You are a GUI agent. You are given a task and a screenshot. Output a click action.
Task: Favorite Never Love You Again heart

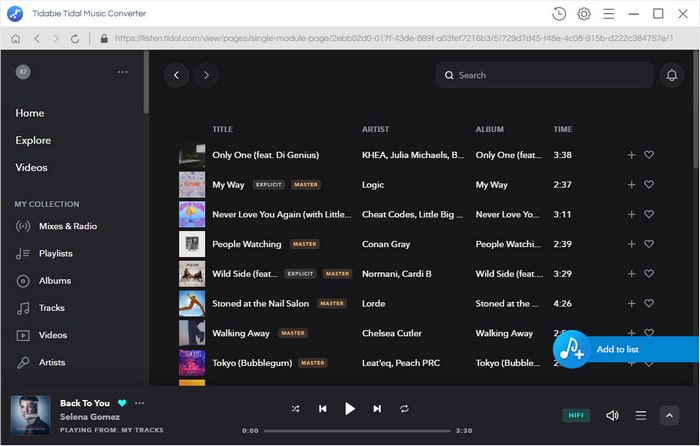(x=649, y=214)
